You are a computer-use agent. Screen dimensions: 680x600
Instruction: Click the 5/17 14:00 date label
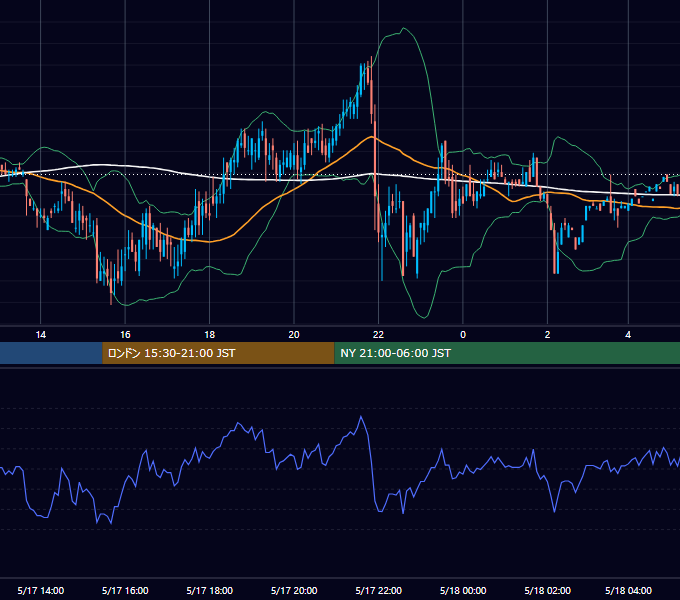(x=41, y=590)
